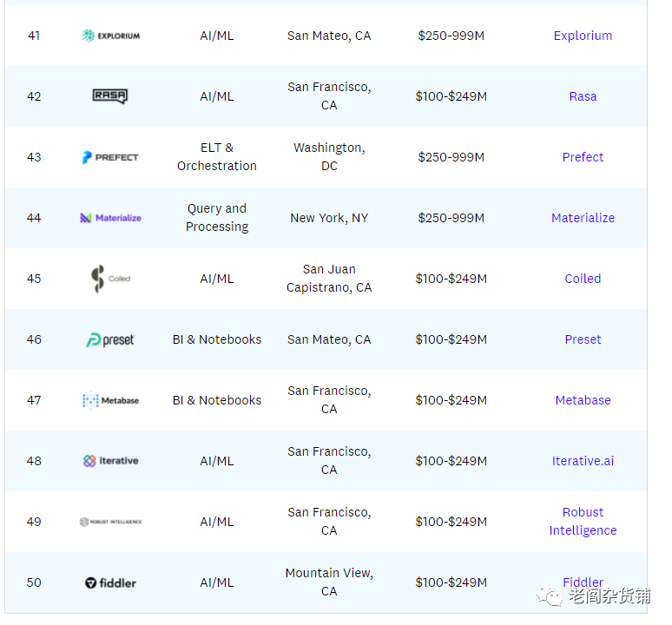Click the Materialize logo icon

click(x=110, y=218)
